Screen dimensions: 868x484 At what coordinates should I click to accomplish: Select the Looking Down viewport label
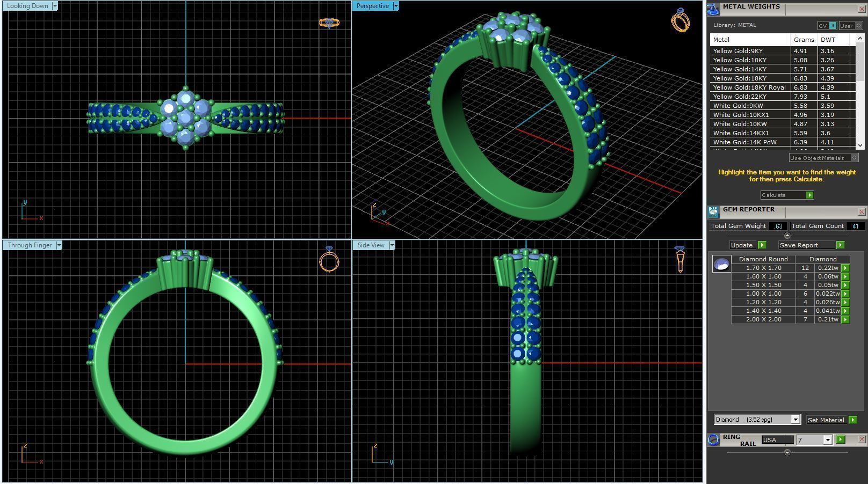coord(27,6)
